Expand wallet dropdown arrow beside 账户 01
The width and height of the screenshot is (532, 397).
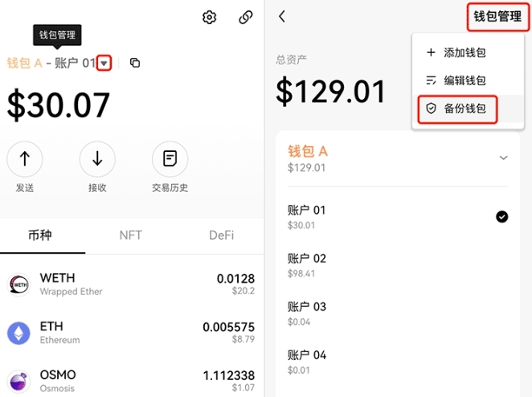tap(103, 63)
